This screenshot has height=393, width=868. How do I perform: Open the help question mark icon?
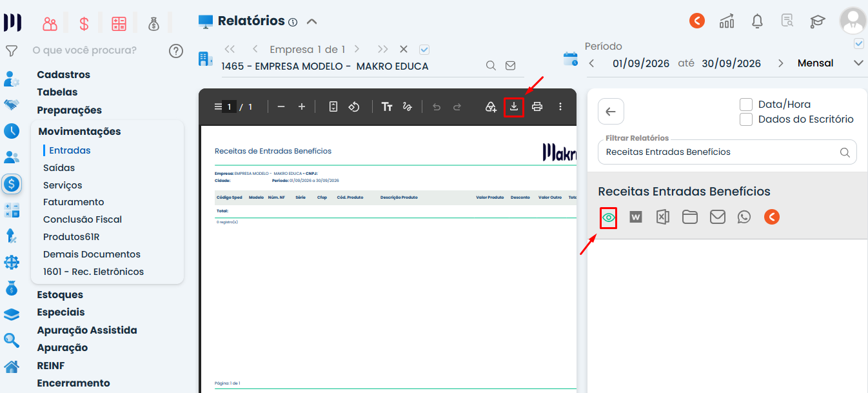(176, 51)
